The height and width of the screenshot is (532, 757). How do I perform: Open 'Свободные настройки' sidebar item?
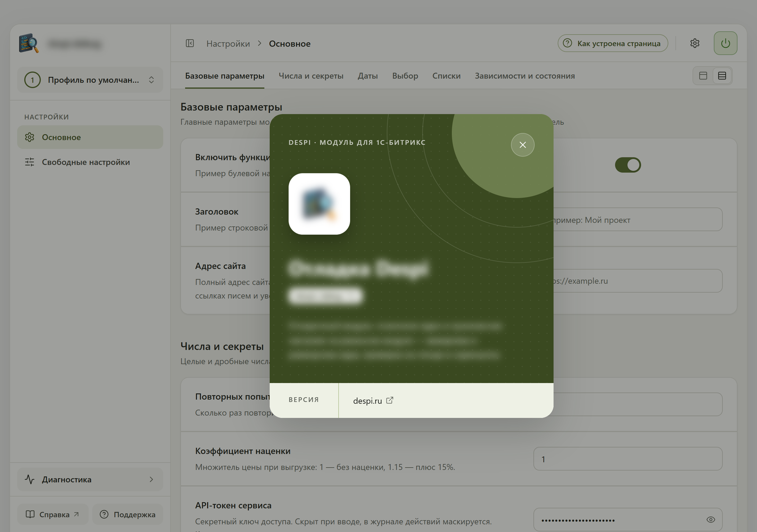(x=90, y=162)
